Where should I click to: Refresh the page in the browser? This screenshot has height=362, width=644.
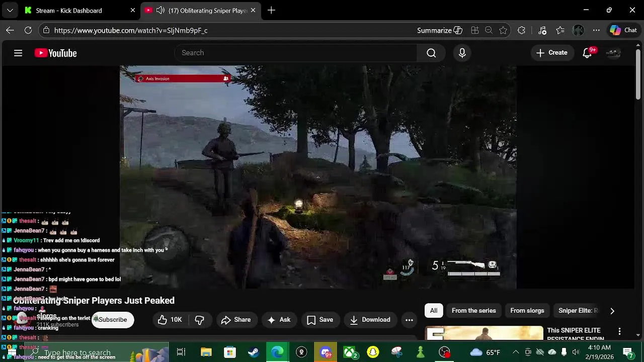(x=28, y=30)
